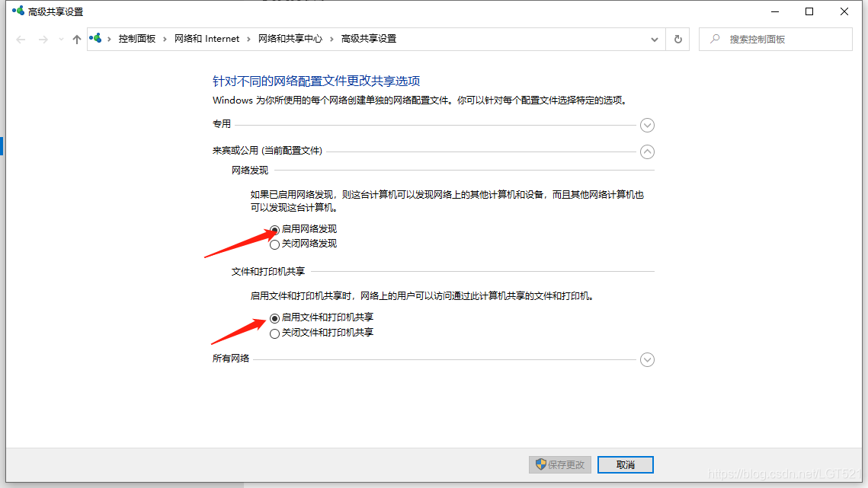Click 网络发现 section label
868x488 pixels.
point(250,171)
